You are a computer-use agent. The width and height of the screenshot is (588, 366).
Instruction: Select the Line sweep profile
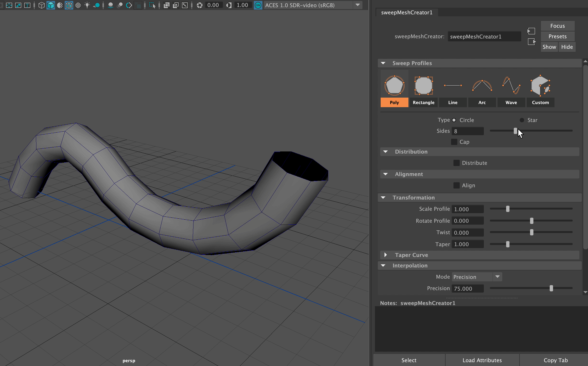pyautogui.click(x=452, y=102)
